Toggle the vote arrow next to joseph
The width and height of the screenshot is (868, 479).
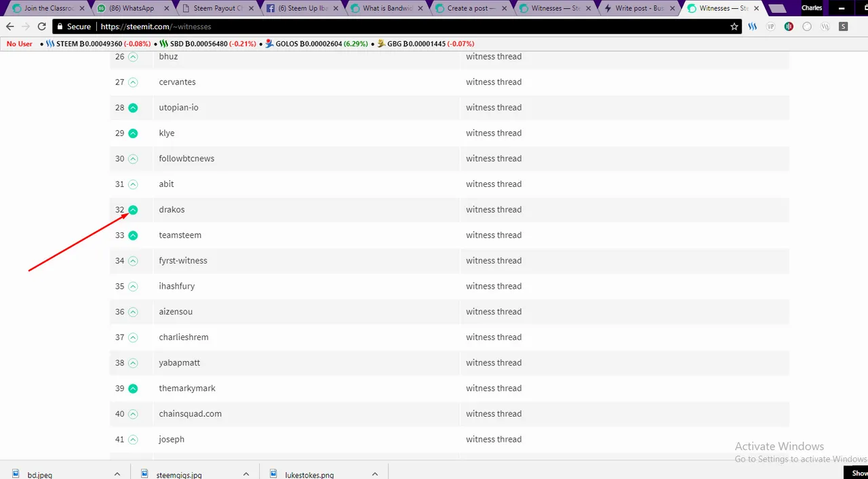point(133,440)
